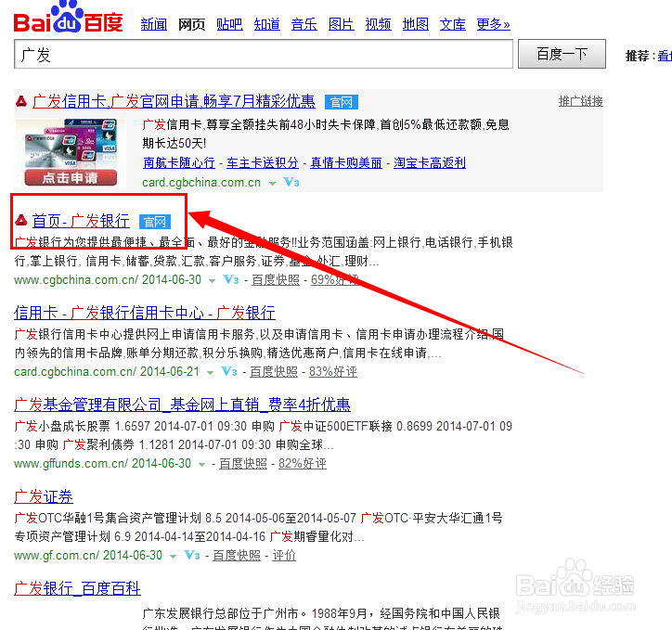
Task: Click the 官网 badge on the 广发信用卡 ad
Action: click(342, 102)
